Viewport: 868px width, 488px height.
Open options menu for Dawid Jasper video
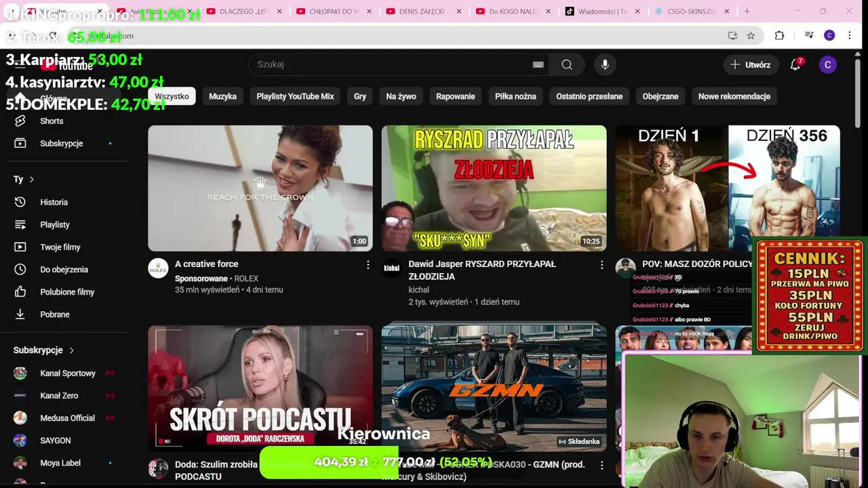coord(601,264)
